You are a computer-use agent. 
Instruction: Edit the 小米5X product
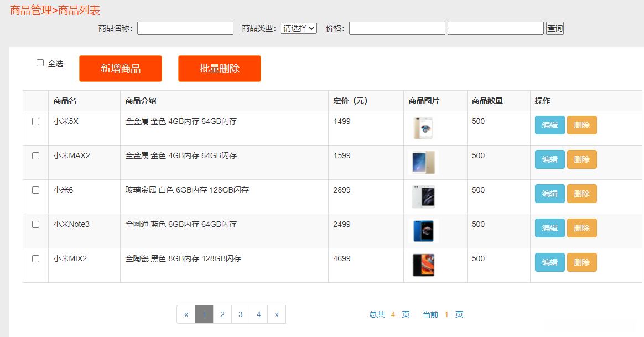[549, 125]
